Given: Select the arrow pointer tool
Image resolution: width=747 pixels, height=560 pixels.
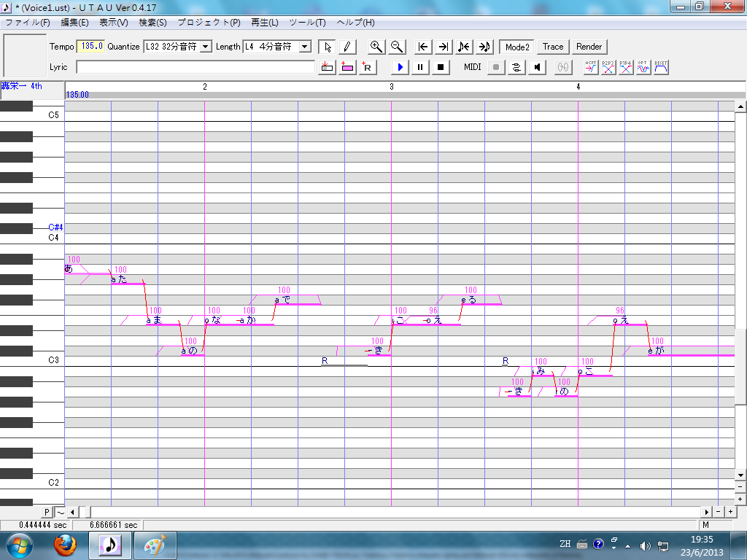Looking at the screenshot, I should [328, 47].
